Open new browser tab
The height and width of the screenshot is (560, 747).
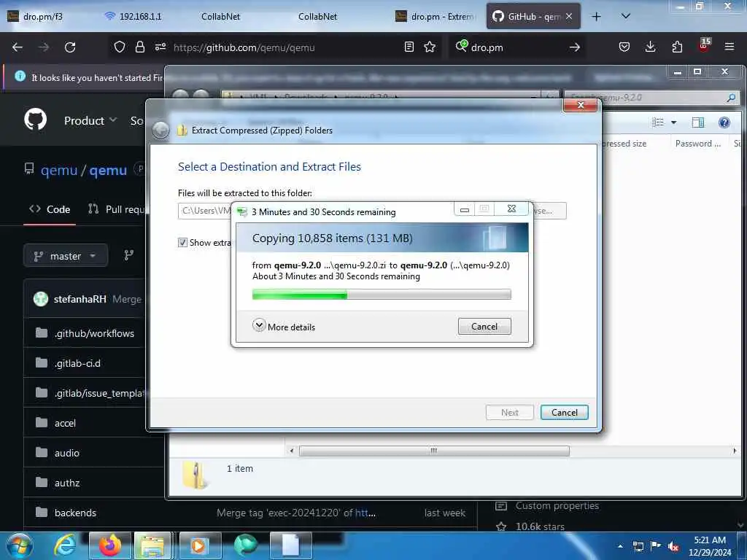tap(596, 17)
